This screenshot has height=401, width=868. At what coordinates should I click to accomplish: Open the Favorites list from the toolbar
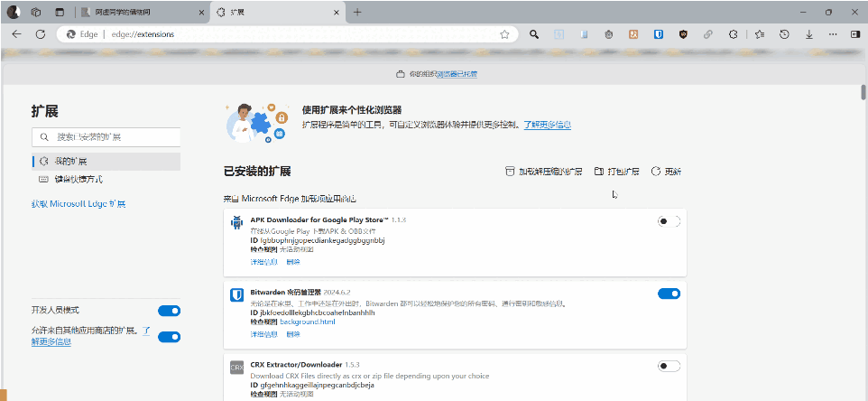point(759,34)
